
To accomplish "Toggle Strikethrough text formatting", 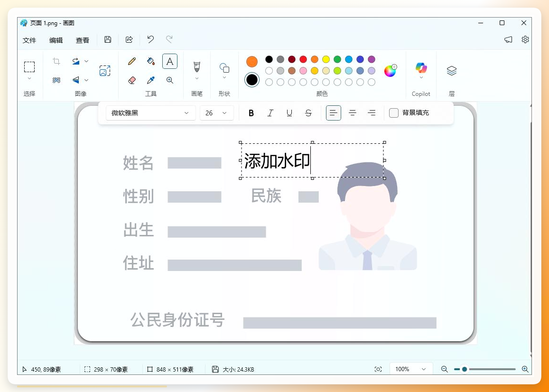I will (x=308, y=113).
